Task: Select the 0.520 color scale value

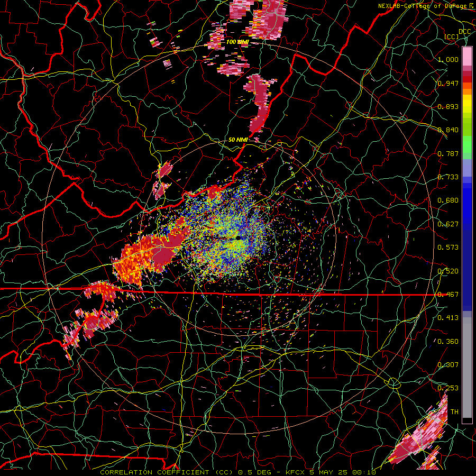Action: [x=448, y=271]
